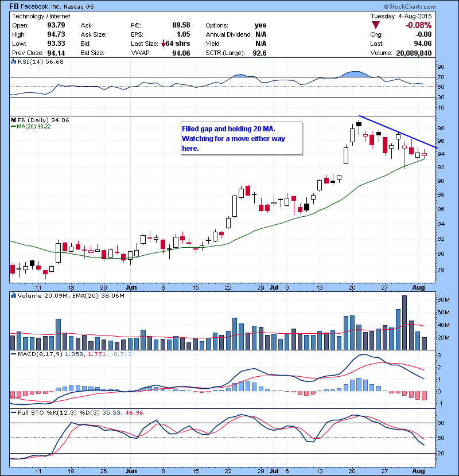Viewport: 459px width, 476px height.
Task: Click the 78 price axis label
Action: coord(441,270)
